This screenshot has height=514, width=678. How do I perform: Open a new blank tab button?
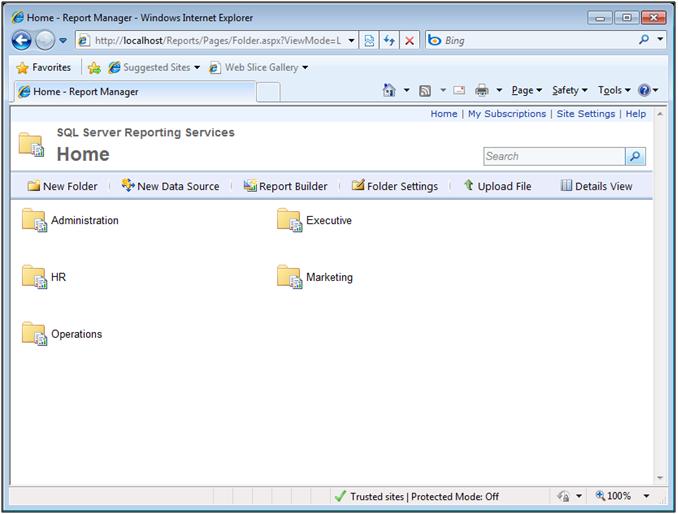(x=268, y=92)
